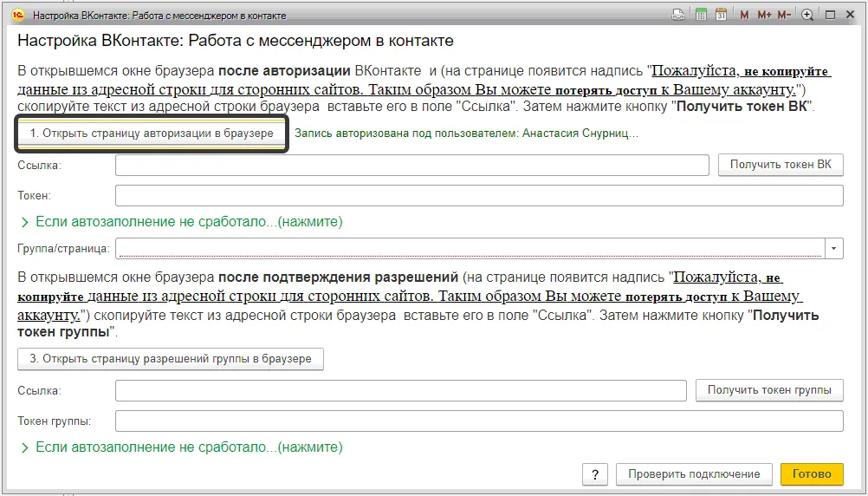This screenshot has height=496, width=868.
Task: Close the VKontakte settings window
Action: pos(851,16)
